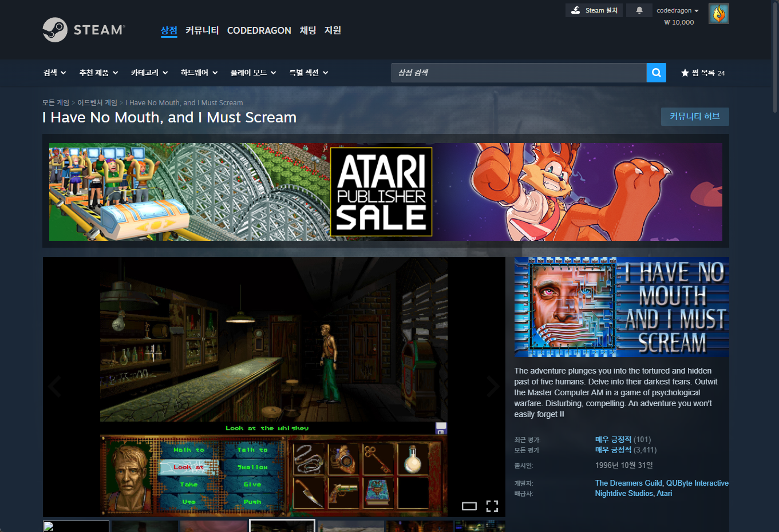Expand the 플레이 모드 dropdown

253,73
